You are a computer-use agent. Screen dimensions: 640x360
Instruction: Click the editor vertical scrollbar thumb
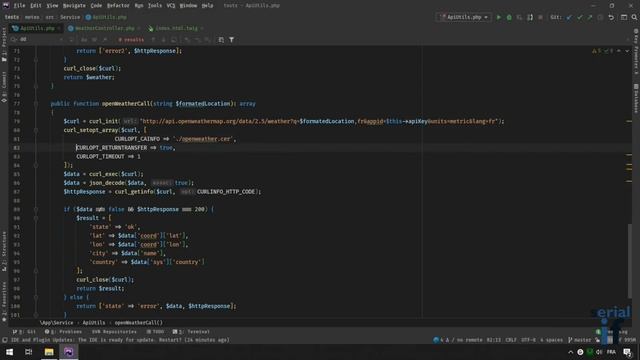tap(630, 261)
